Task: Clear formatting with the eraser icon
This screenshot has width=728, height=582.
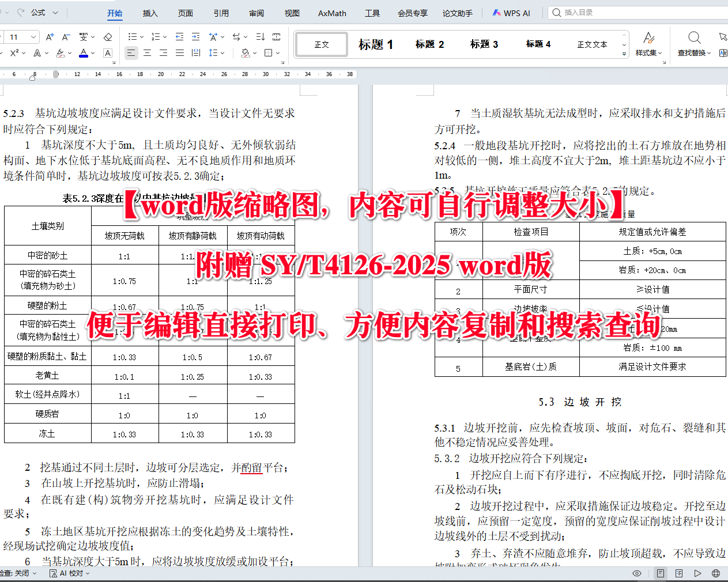Action: pyautogui.click(x=108, y=37)
